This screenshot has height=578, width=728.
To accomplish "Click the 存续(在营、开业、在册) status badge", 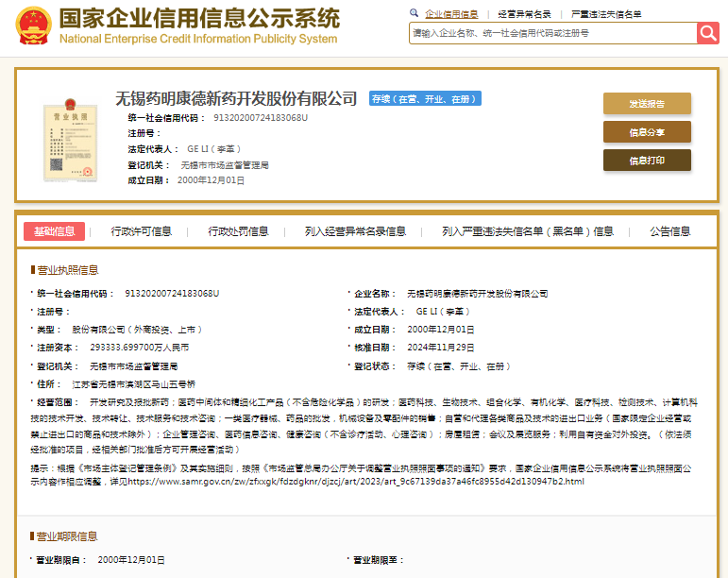I will click(x=425, y=98).
